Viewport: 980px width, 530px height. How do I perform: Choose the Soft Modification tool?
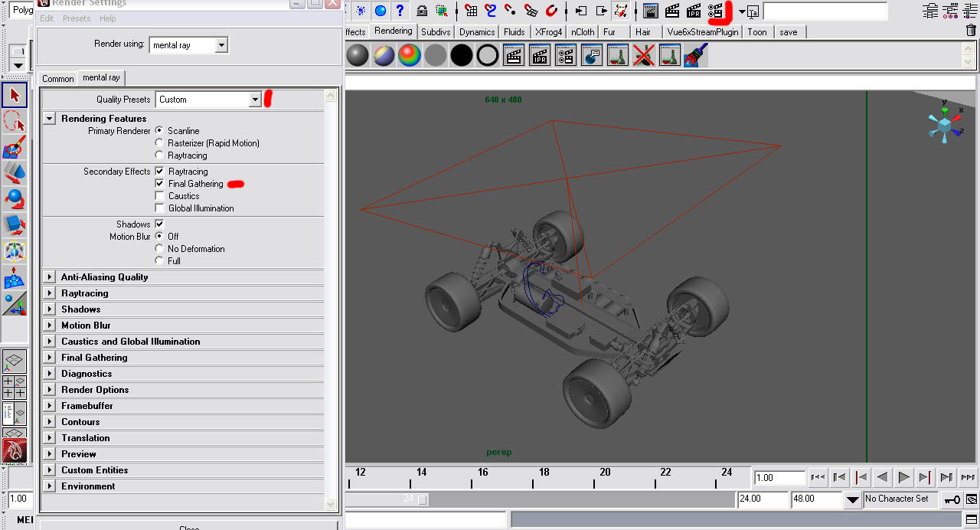[15, 277]
